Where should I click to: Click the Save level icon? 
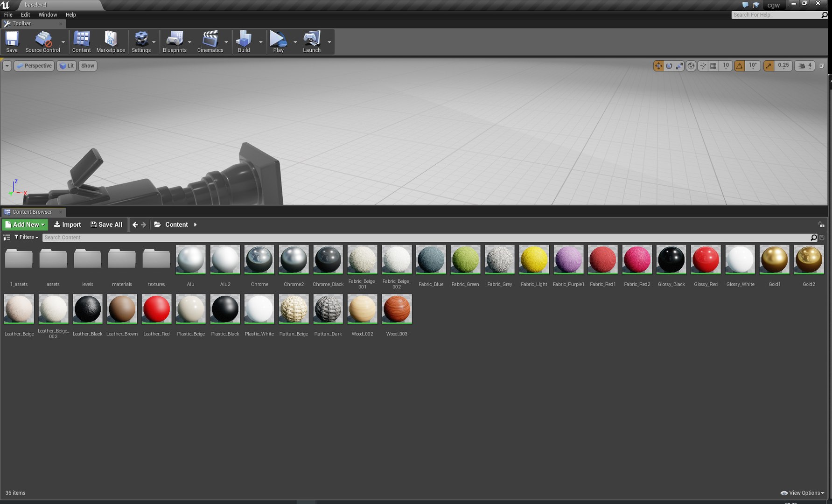(x=12, y=42)
